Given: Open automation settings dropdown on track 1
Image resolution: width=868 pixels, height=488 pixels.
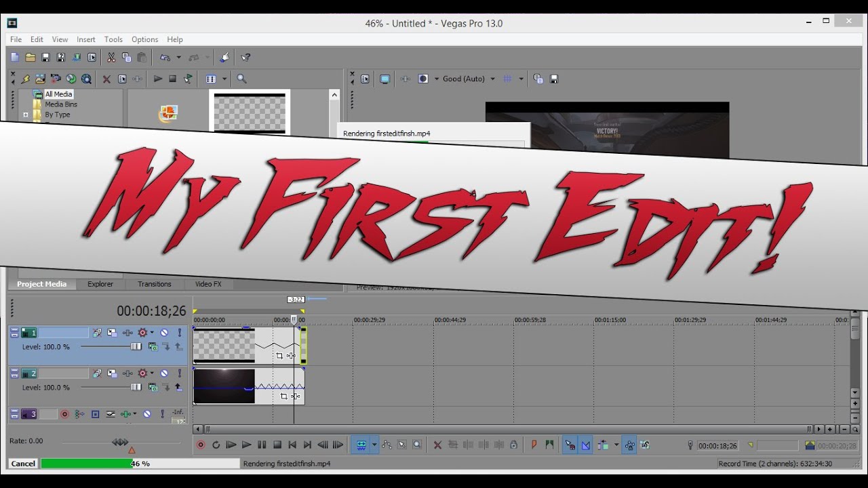Looking at the screenshot, I should click(x=152, y=333).
